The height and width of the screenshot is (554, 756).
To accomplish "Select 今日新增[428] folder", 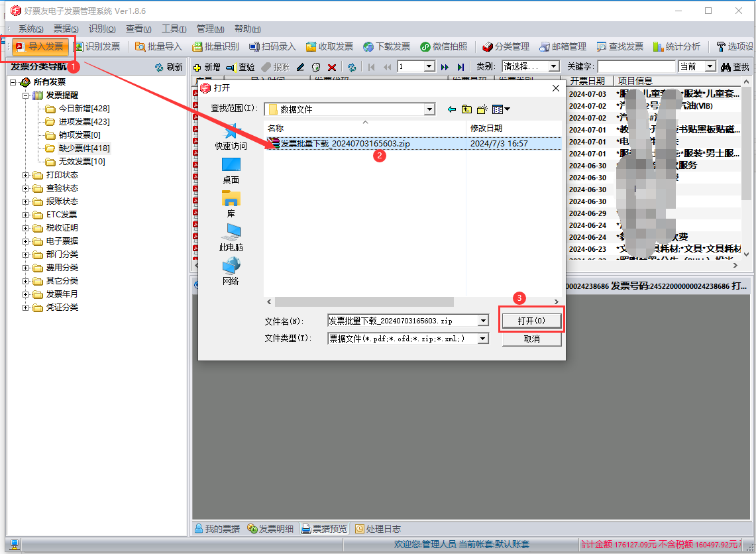I will tap(78, 109).
